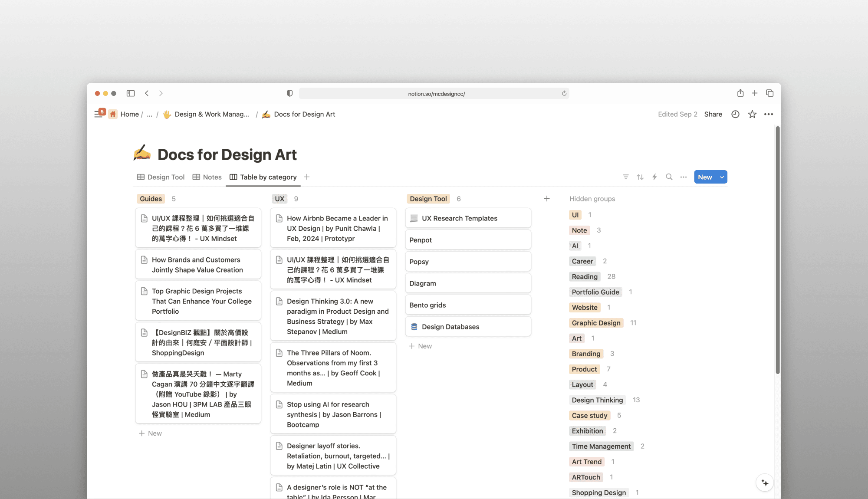Switch to the Design Tool tab
The height and width of the screenshot is (499, 868).
pyautogui.click(x=161, y=177)
